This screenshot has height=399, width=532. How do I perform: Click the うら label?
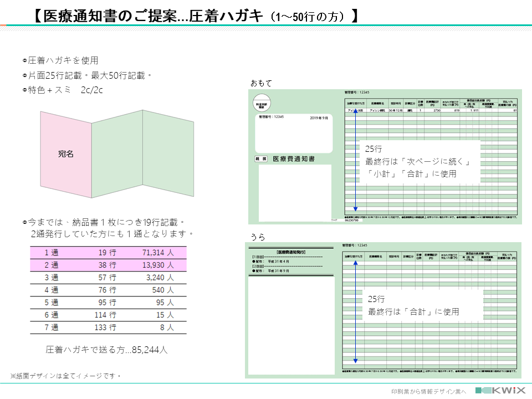tap(258, 237)
